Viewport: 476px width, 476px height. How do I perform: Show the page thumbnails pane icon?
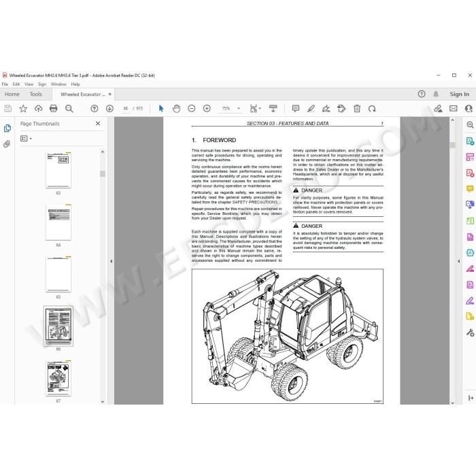coord(7,129)
